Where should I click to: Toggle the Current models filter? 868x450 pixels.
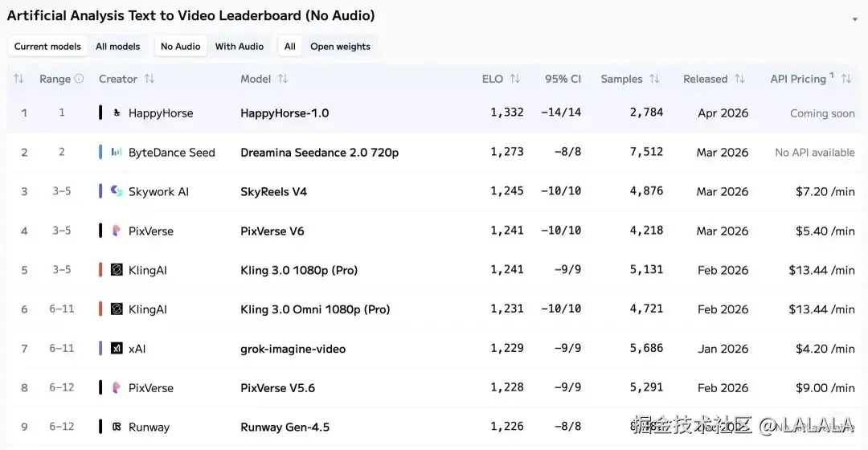47,47
